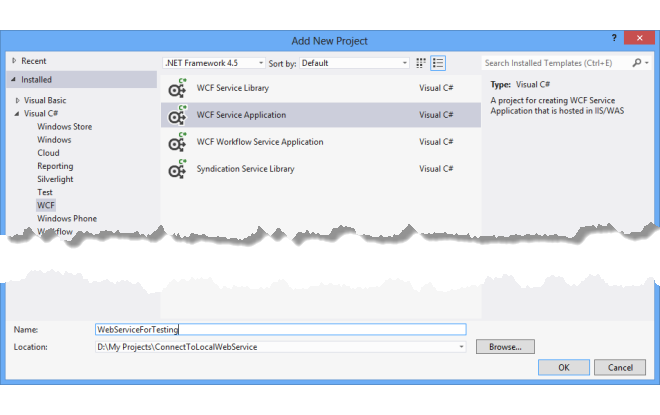Select the Windows category

coord(54,140)
